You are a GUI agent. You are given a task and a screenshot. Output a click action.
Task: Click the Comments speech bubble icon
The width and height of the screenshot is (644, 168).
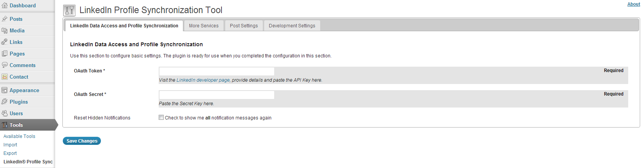point(5,65)
